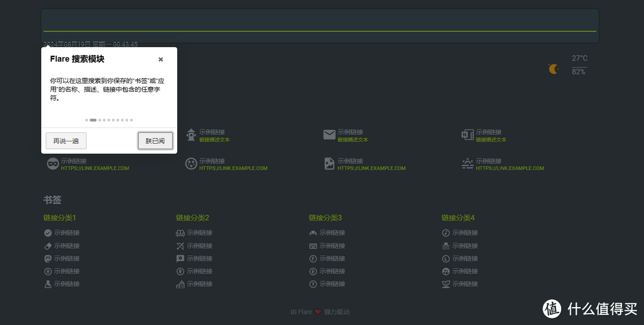
Task: Open the sunset horizon app icon
Action: click(467, 163)
